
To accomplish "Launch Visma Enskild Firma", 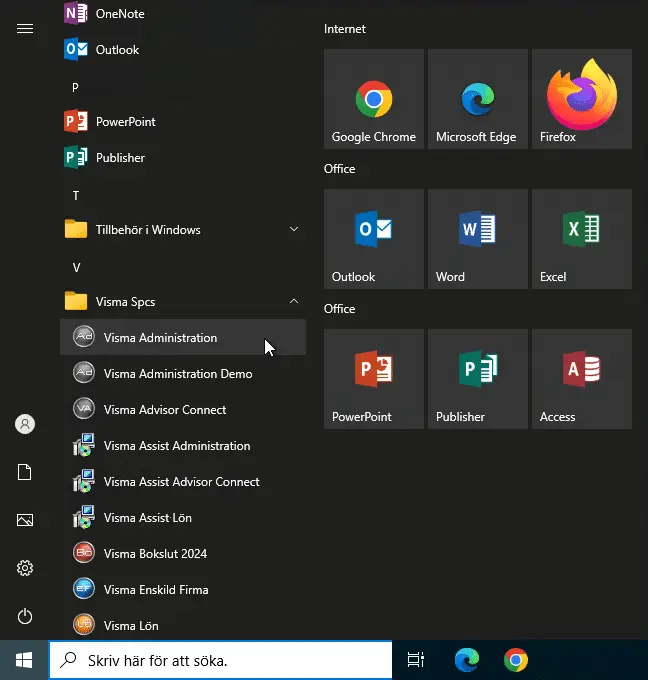I will 183,589.
